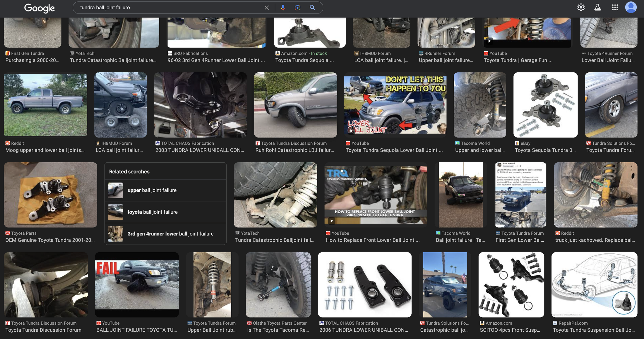Image resolution: width=644 pixels, height=339 pixels.
Task: Open YotaTech catastrophic balljoint tire image
Action: (275, 195)
